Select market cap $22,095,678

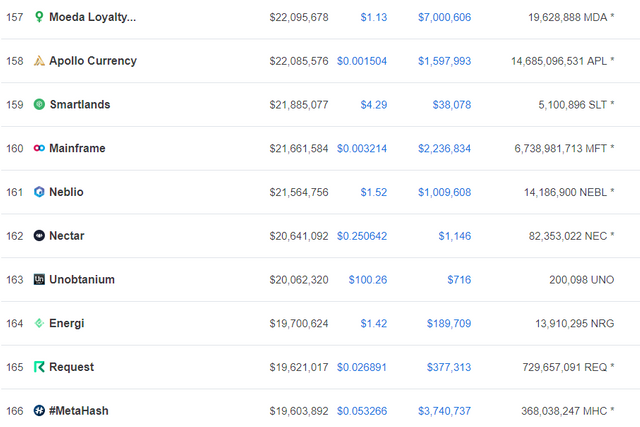point(299,17)
